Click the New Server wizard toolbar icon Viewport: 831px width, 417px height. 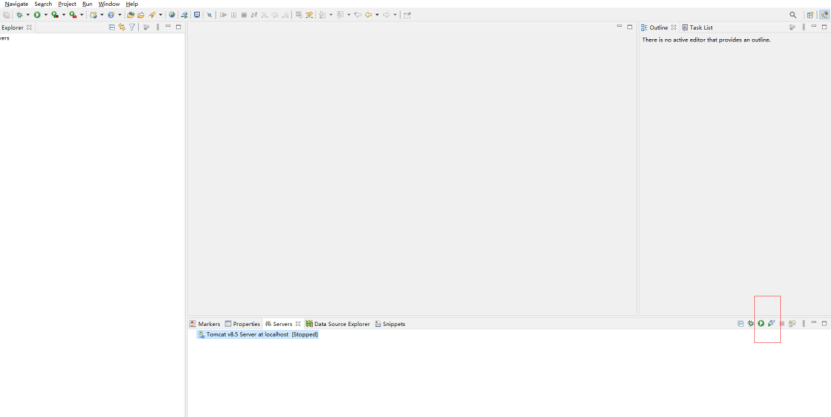[93, 15]
